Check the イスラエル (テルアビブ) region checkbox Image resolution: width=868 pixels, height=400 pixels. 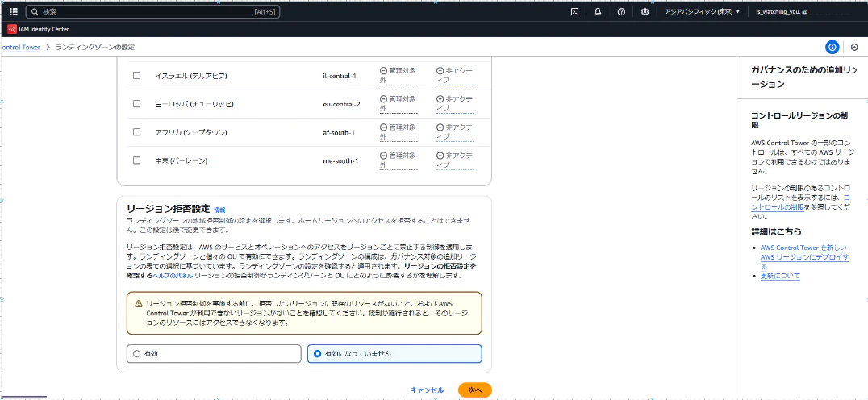136,75
